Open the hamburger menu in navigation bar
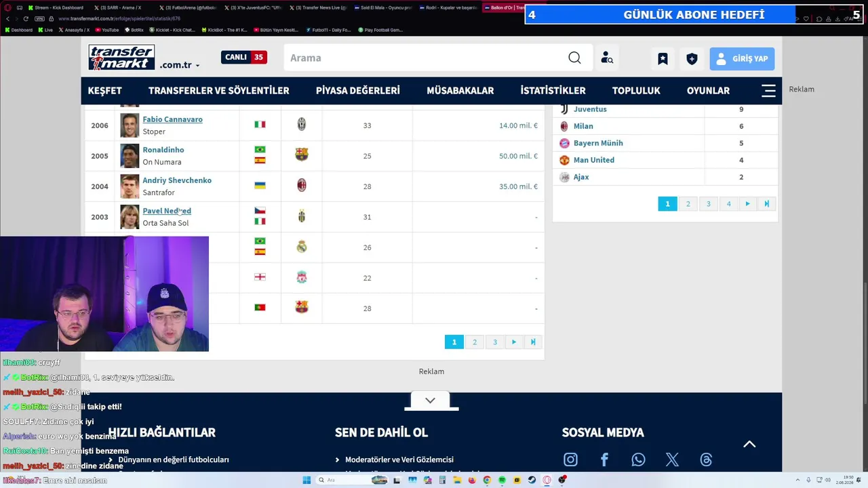Screen dimensions: 868x488 (x=768, y=91)
